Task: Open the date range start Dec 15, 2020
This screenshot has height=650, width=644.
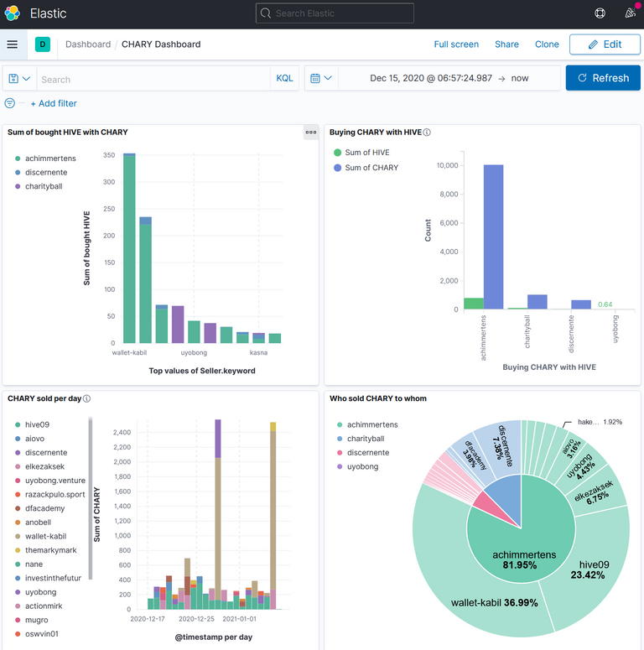Action: [x=431, y=78]
